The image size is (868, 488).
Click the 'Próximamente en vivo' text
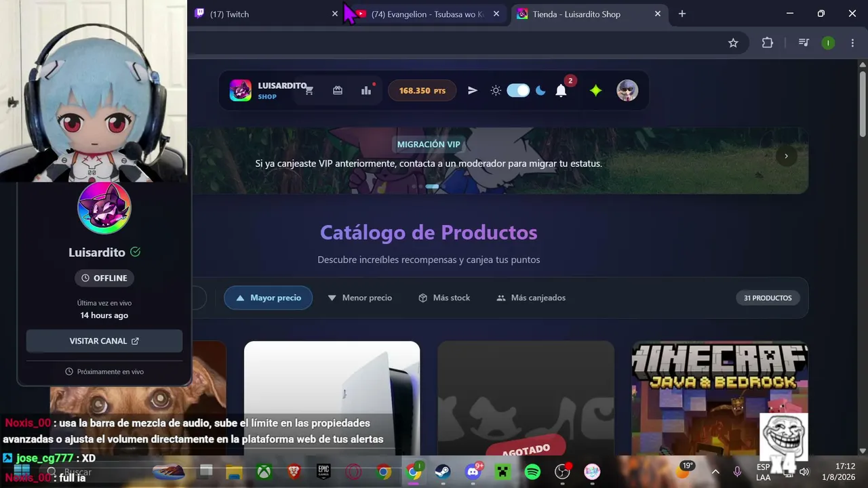tap(111, 371)
